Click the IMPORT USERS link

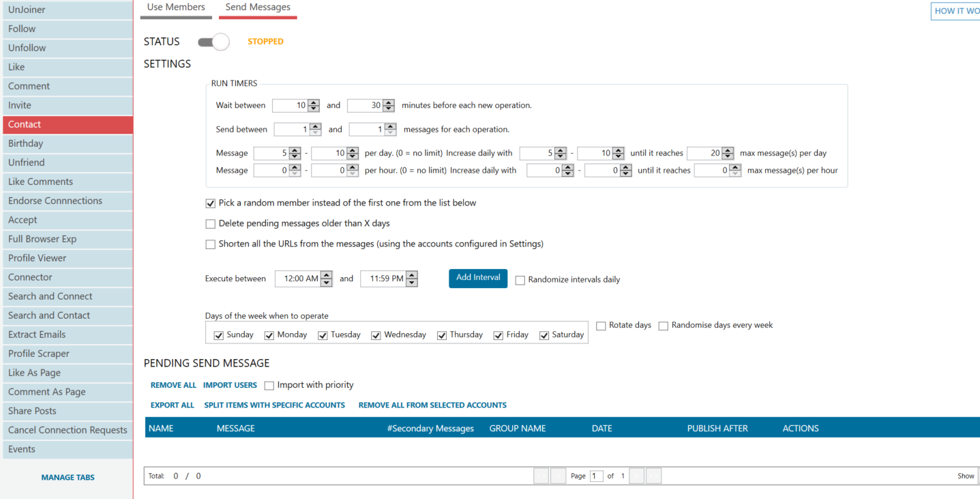pos(230,386)
